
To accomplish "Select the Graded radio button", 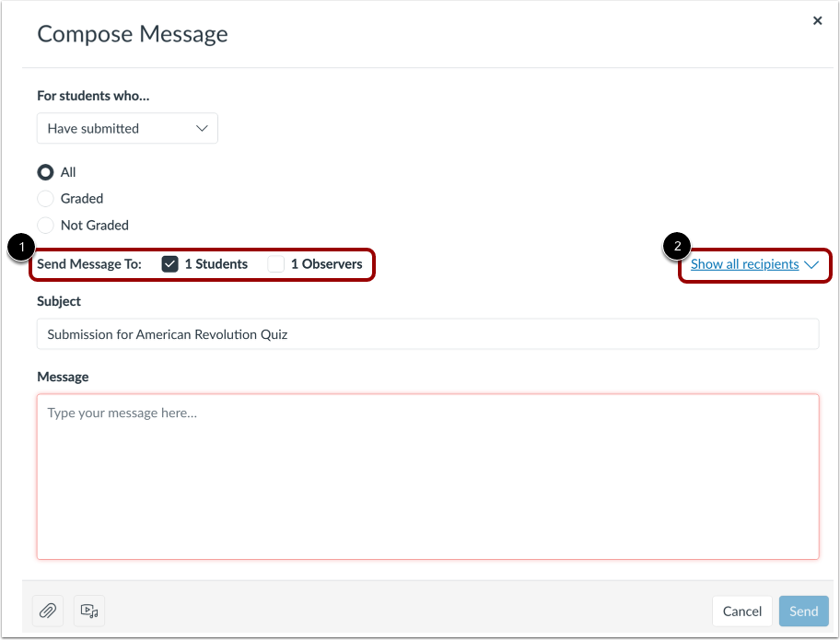I will coord(45,198).
